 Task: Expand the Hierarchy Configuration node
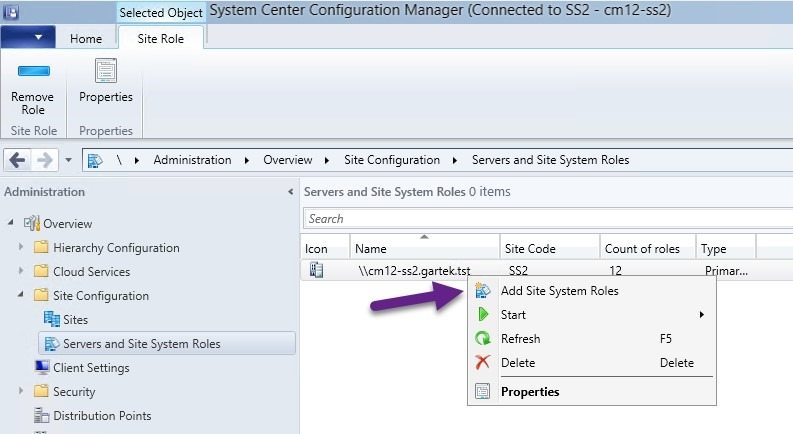(21, 247)
